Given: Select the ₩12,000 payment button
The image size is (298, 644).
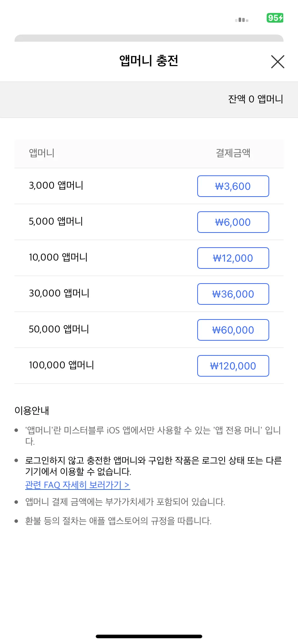Looking at the screenshot, I should [233, 258].
